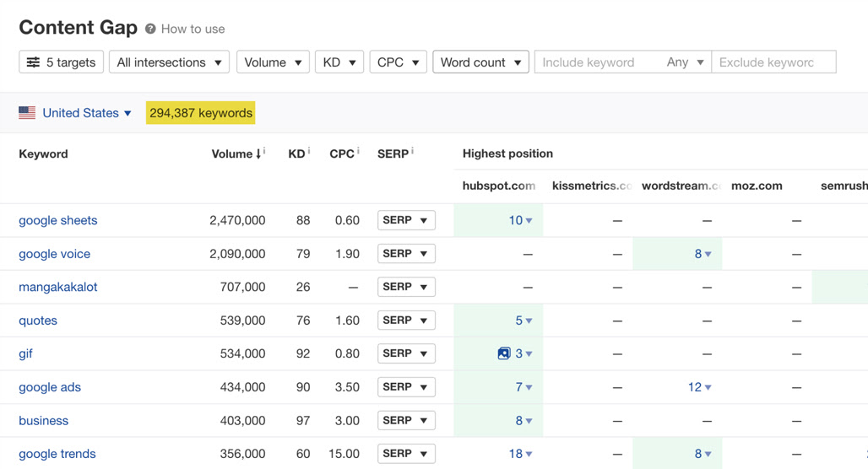Click the 707,000 volume value
Image resolution: width=868 pixels, height=469 pixels.
pos(242,287)
